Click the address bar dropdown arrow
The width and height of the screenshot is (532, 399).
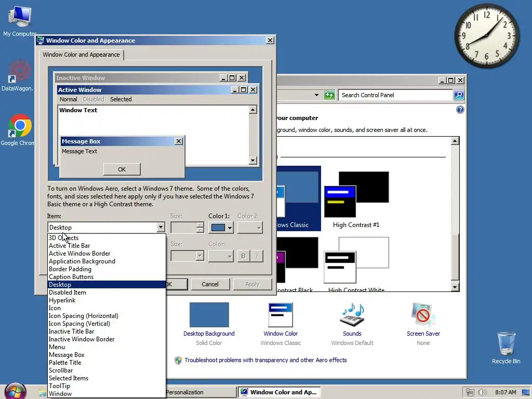316,95
